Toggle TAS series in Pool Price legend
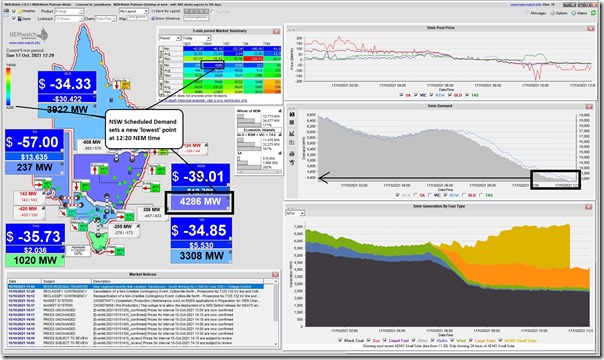 pos(467,95)
